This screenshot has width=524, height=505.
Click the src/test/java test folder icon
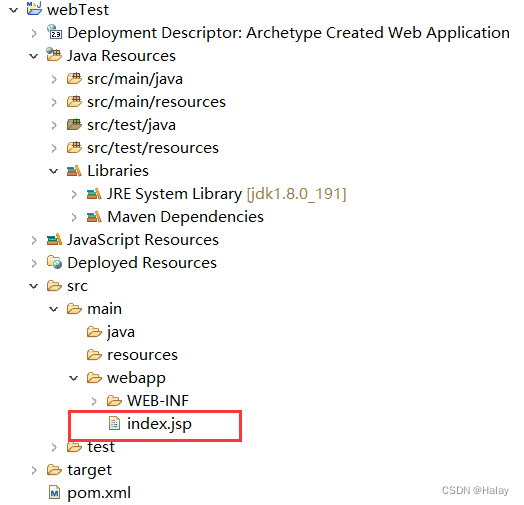74,124
